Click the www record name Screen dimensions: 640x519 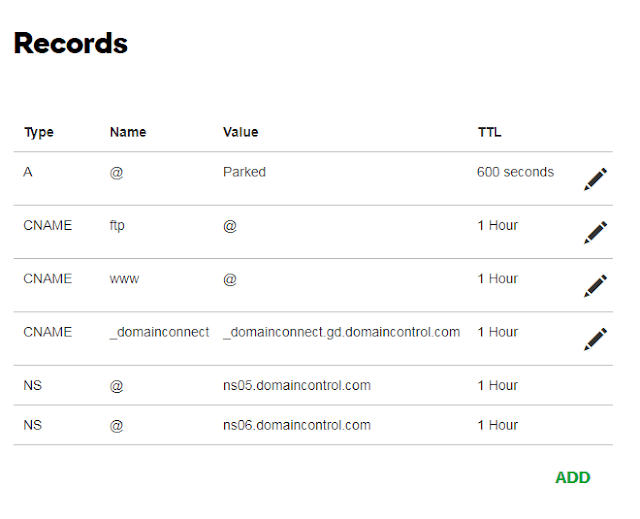click(124, 279)
